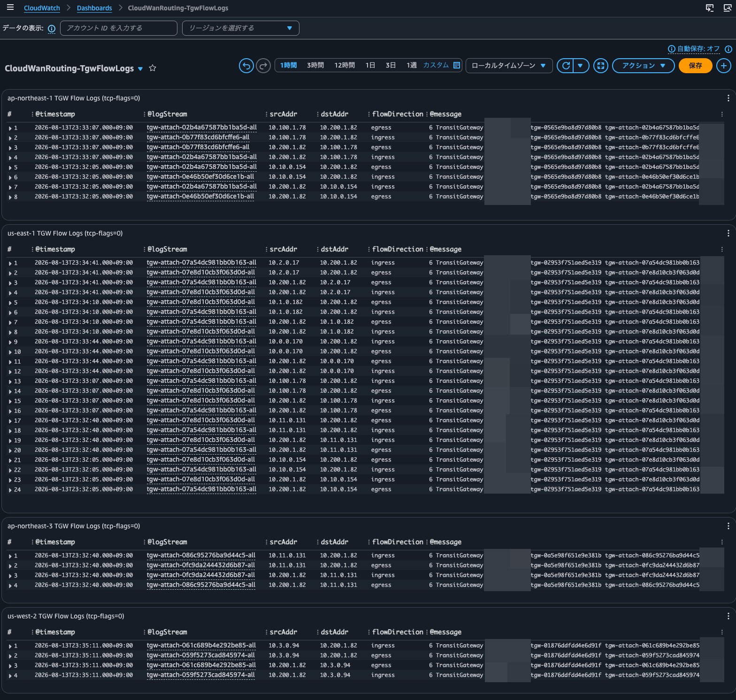The height and width of the screenshot is (700, 736).
Task: Click dstAddr column header in ap-northeast-3 table
Action: click(x=334, y=542)
